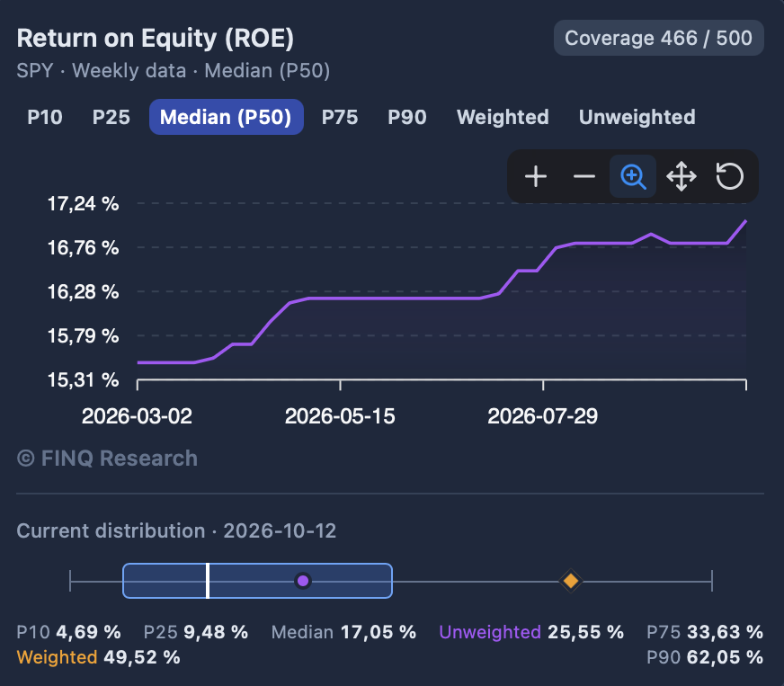The width and height of the screenshot is (784, 686).
Task: Click the Median 17,05 % value
Action: point(344,632)
